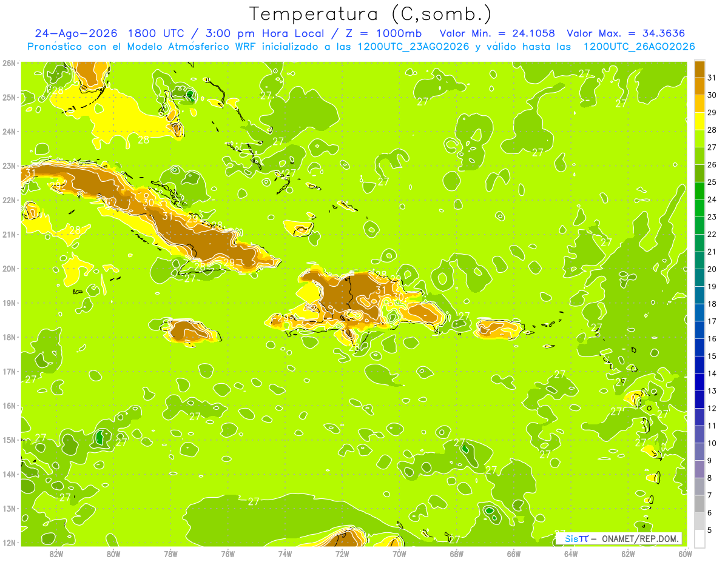Click the 60W longitude axis label
The width and height of the screenshot is (728, 562).
click(685, 554)
